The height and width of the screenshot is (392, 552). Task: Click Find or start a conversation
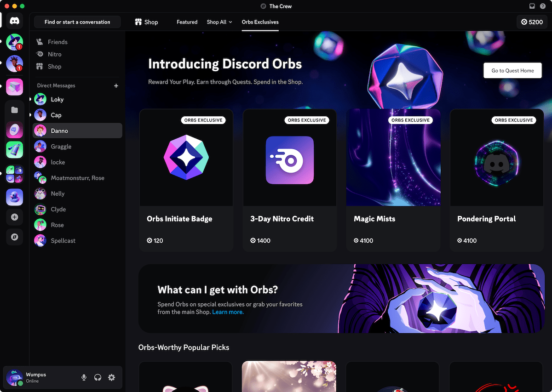click(77, 22)
